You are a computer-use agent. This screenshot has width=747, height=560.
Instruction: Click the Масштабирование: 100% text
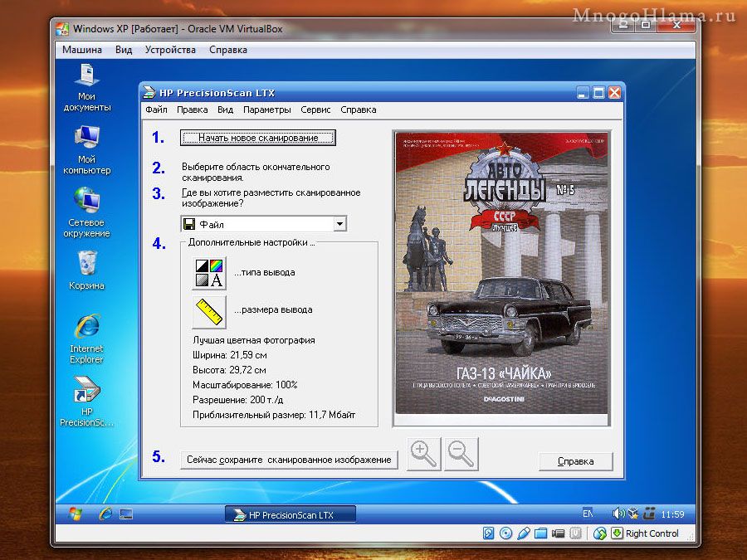(245, 385)
